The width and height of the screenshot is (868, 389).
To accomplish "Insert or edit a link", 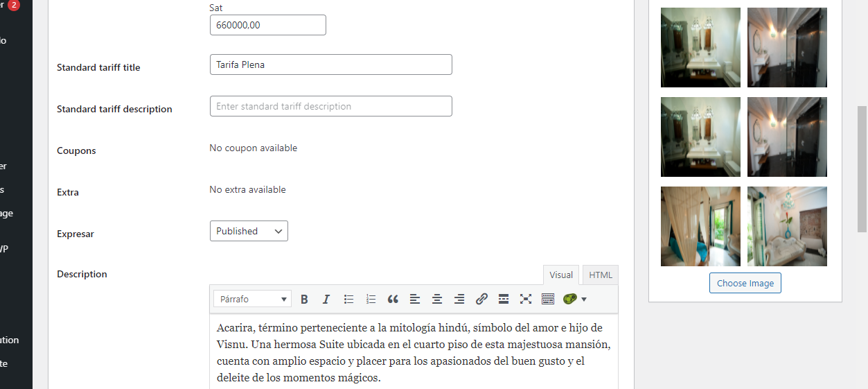I will (x=481, y=300).
